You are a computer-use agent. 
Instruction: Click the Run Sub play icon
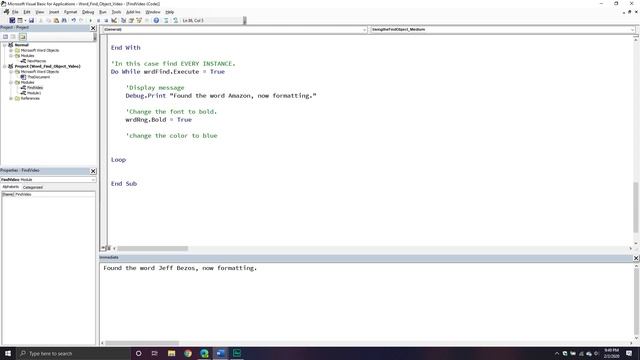90,20
